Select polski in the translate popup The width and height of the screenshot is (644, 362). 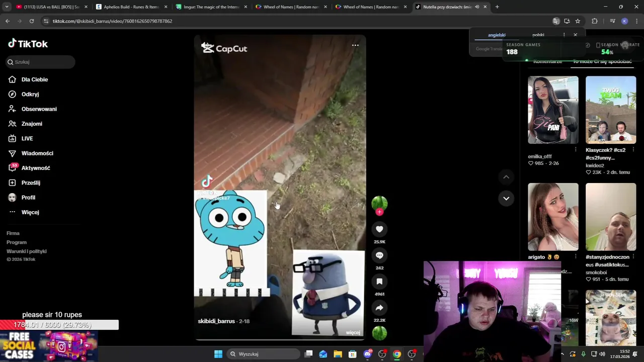click(538, 35)
